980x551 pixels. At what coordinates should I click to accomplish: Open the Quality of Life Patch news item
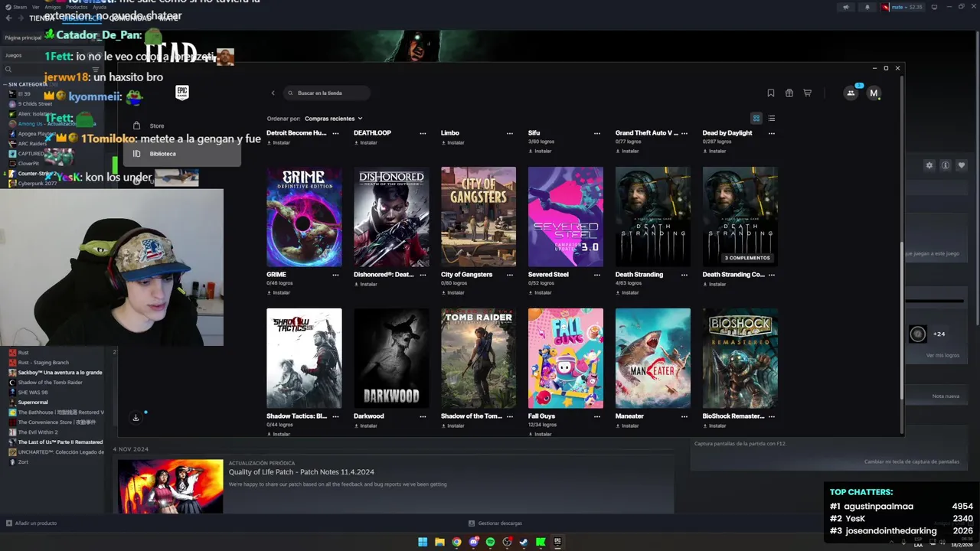click(x=394, y=486)
